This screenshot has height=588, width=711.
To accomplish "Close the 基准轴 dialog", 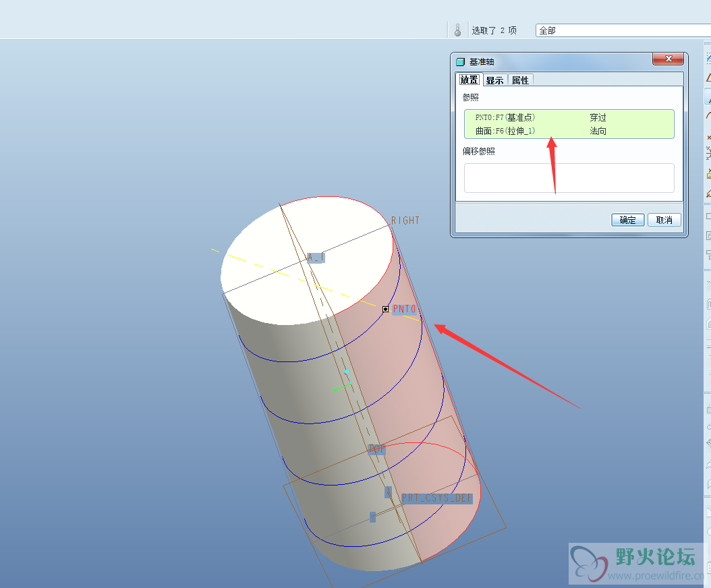I will coord(669,59).
